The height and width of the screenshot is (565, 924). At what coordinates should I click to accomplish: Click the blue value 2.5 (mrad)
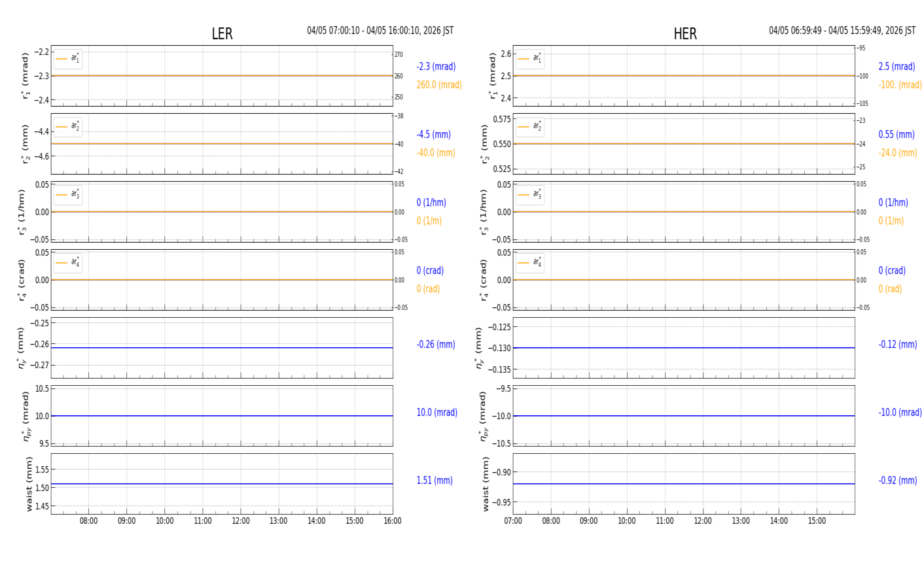(x=897, y=67)
